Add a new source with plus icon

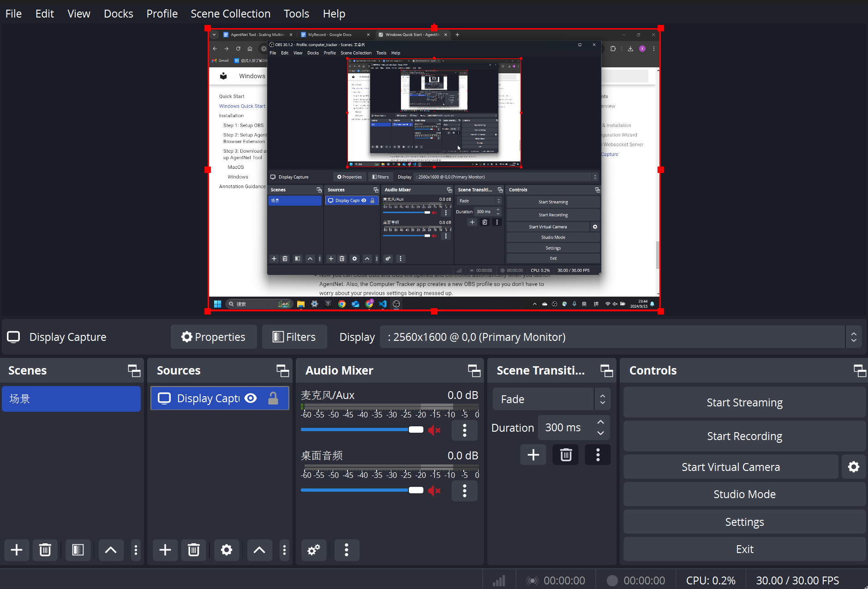(165, 550)
